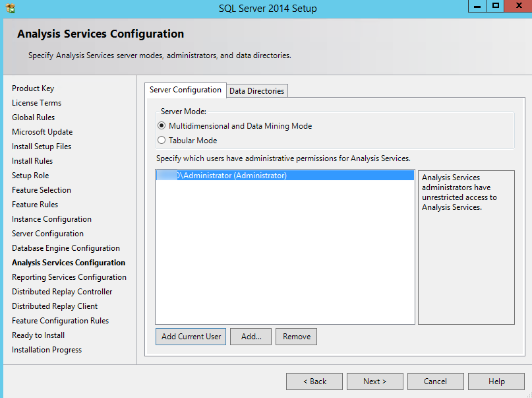
Task: Click the Database Engine Configuration step
Action: tap(66, 248)
